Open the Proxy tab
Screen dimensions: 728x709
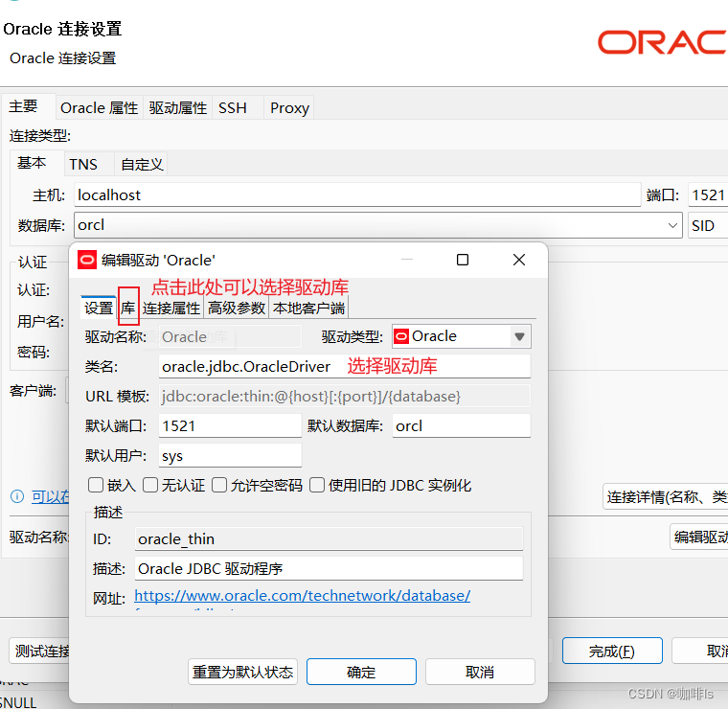(x=289, y=107)
